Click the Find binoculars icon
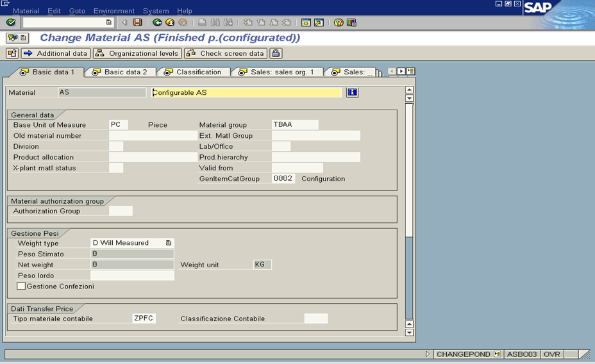The width and height of the screenshot is (595, 364). [x=215, y=22]
